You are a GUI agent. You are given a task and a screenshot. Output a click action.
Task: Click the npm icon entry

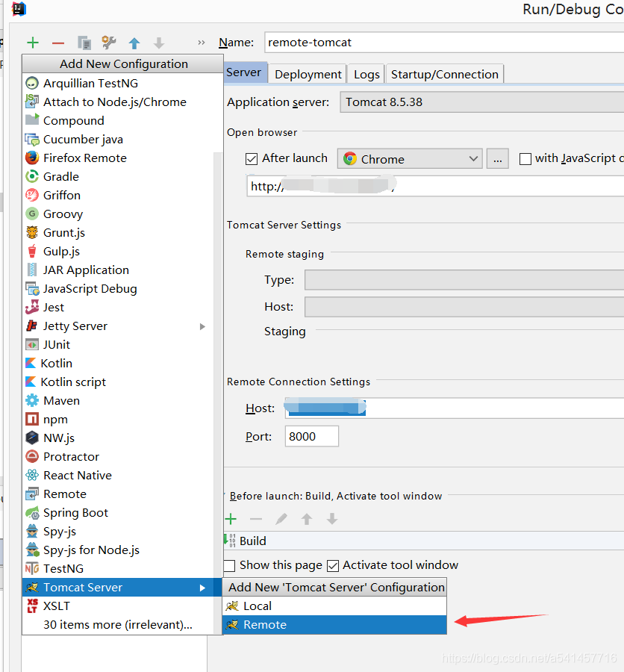point(32,419)
